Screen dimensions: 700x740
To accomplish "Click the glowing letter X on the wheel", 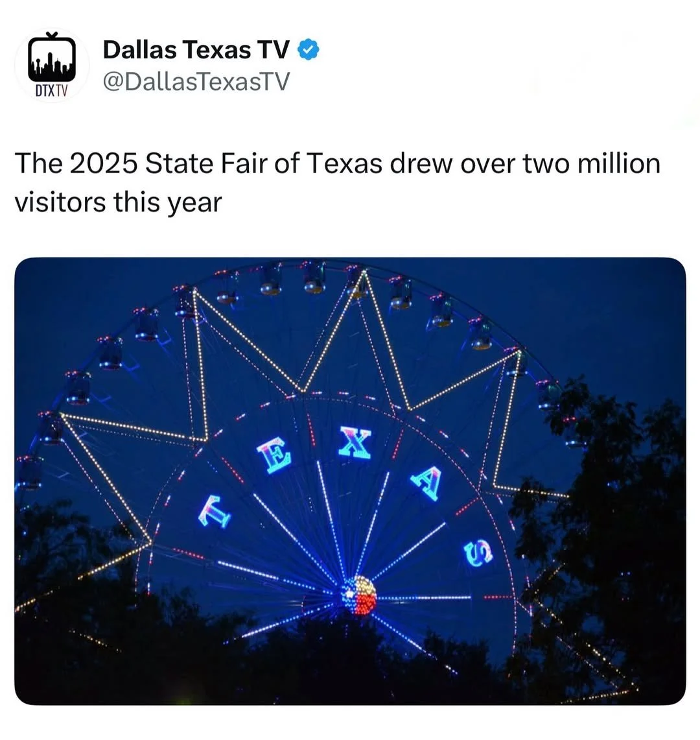I will point(355,442).
